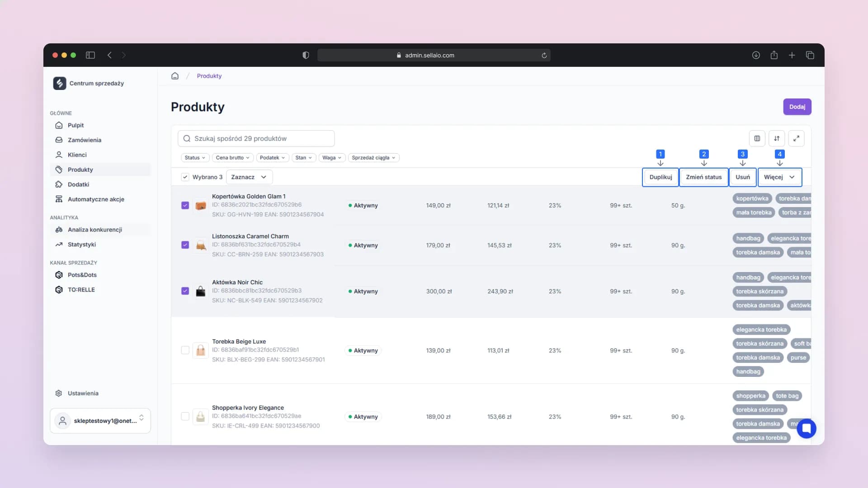Click the tote bag tag chip
This screenshot has width=868, height=488.
(x=787, y=396)
